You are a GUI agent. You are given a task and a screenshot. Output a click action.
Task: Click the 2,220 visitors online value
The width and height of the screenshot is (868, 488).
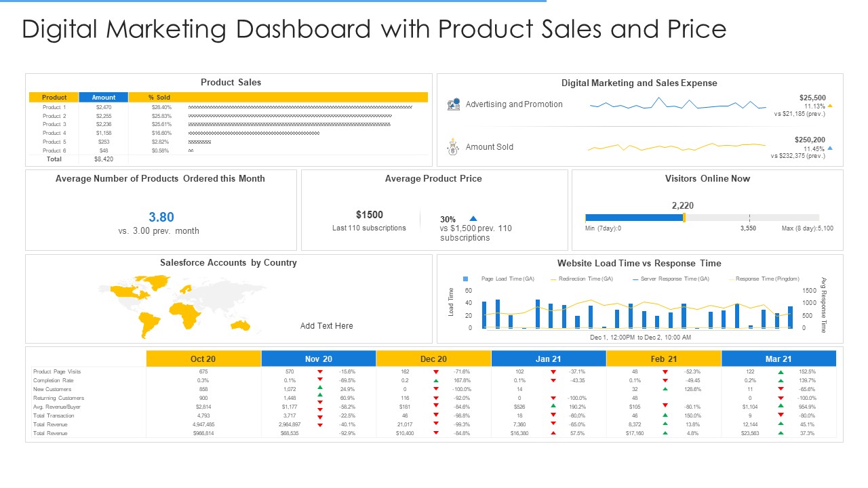683,205
